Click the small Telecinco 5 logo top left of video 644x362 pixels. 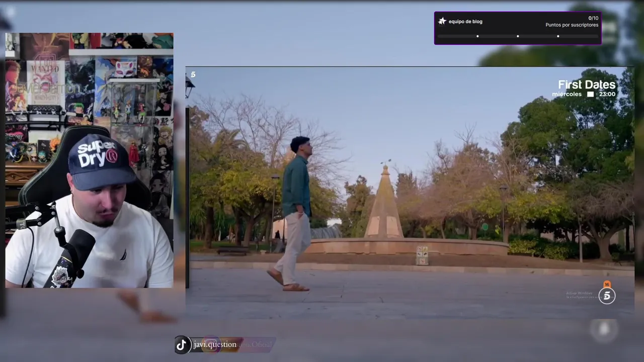193,74
